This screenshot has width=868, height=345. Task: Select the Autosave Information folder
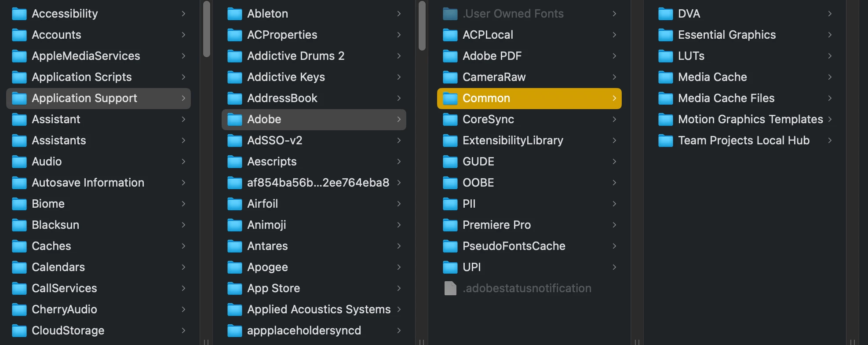click(x=88, y=183)
